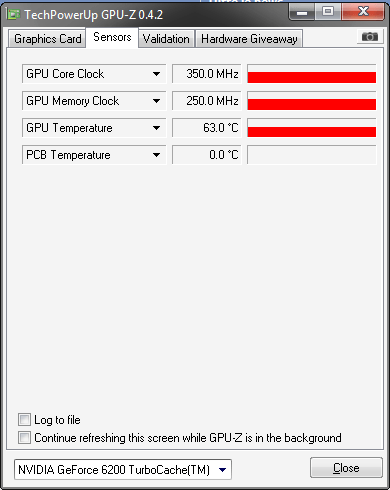
Task: Minimize the GPU-Z window
Action: tap(302, 12)
